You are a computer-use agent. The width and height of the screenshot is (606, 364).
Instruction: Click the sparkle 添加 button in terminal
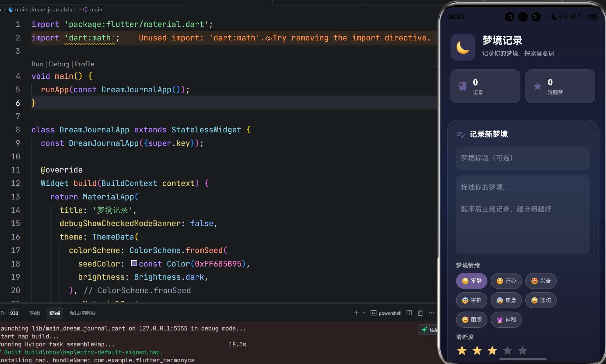point(428,329)
